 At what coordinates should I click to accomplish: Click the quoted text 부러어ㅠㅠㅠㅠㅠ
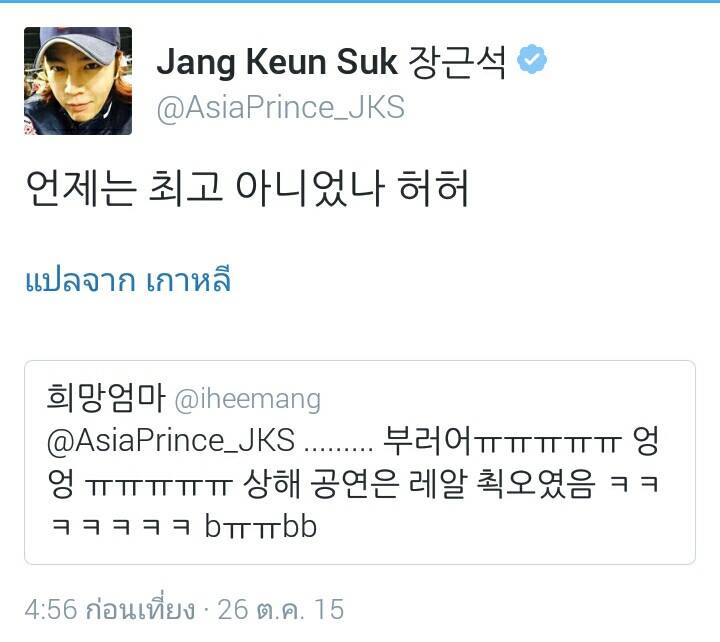[501, 440]
